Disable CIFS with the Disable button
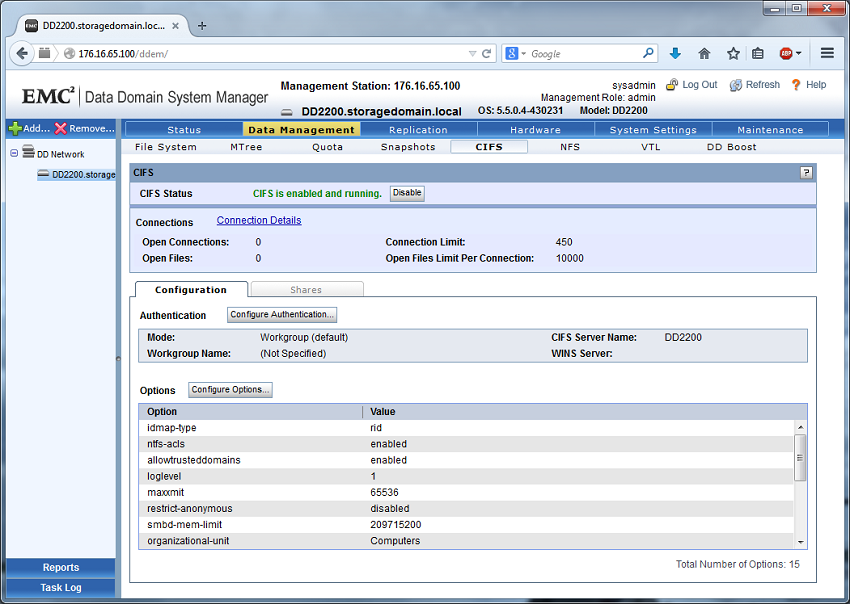 (x=407, y=193)
